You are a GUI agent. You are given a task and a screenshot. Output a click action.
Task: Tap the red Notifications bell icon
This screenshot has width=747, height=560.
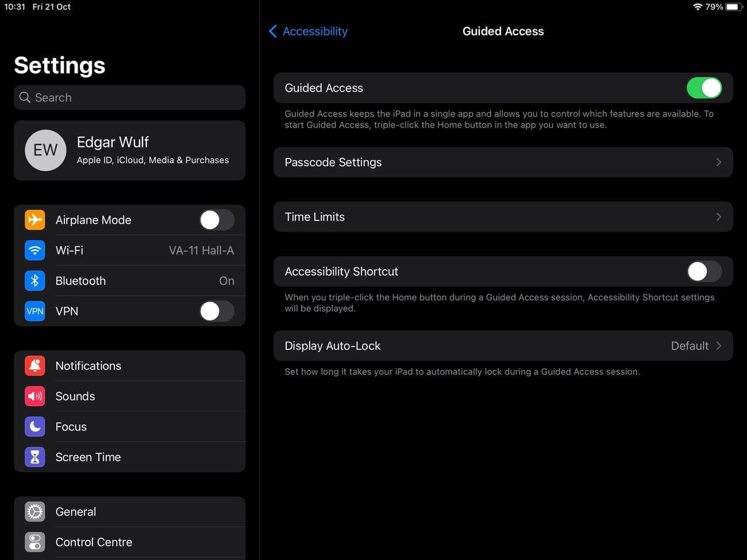coord(35,366)
